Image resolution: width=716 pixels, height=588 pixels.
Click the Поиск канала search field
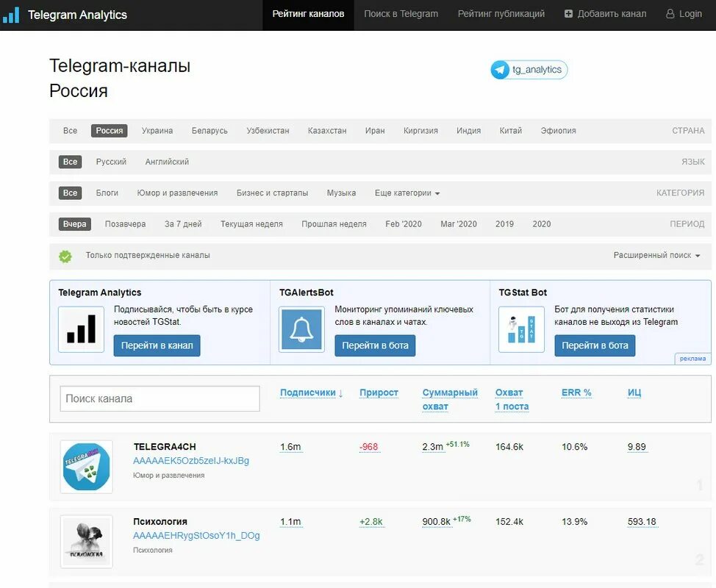tap(160, 398)
